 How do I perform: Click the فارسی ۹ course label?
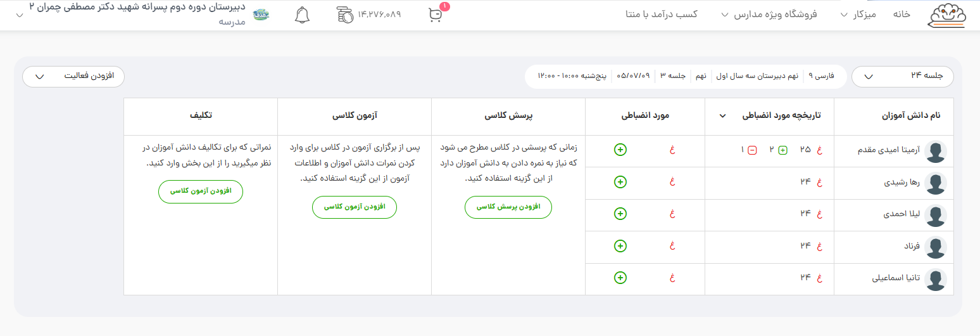[x=823, y=76]
